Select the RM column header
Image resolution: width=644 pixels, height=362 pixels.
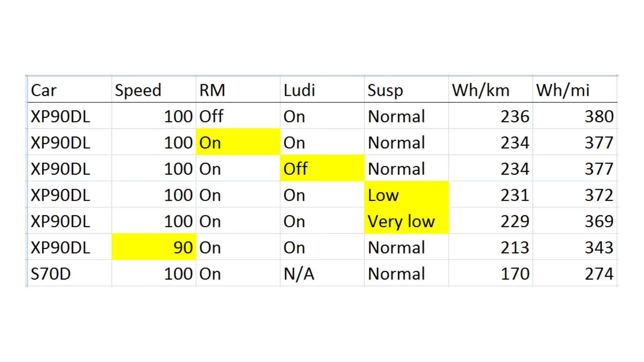pyautogui.click(x=238, y=89)
